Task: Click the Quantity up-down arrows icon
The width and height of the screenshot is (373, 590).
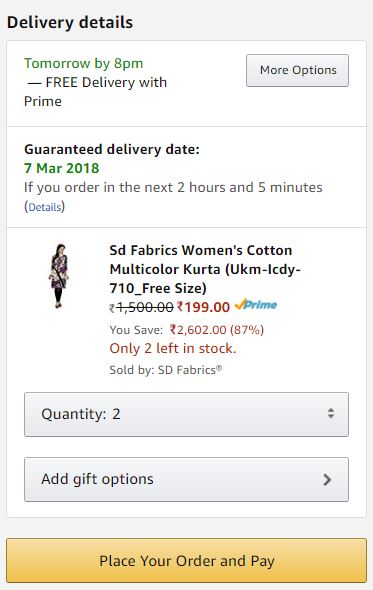Action: pyautogui.click(x=331, y=413)
